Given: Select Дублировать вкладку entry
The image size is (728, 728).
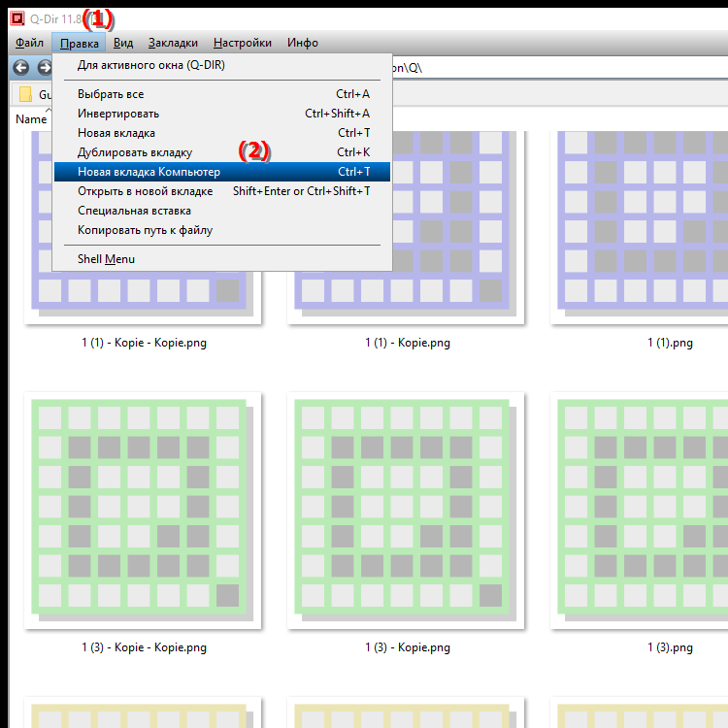Looking at the screenshot, I should pos(222,152).
